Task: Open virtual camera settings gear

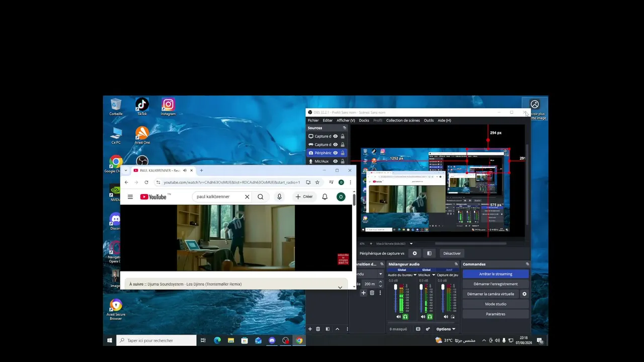Action: pyautogui.click(x=524, y=294)
